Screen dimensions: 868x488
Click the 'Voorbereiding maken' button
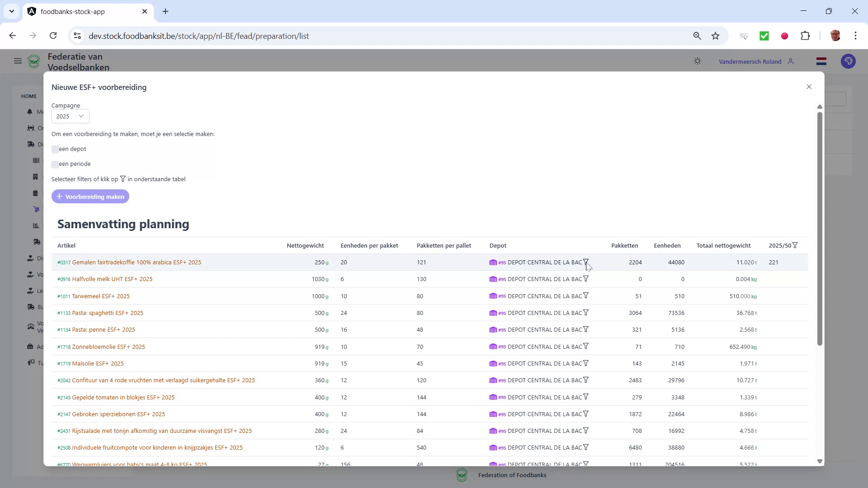coord(90,196)
